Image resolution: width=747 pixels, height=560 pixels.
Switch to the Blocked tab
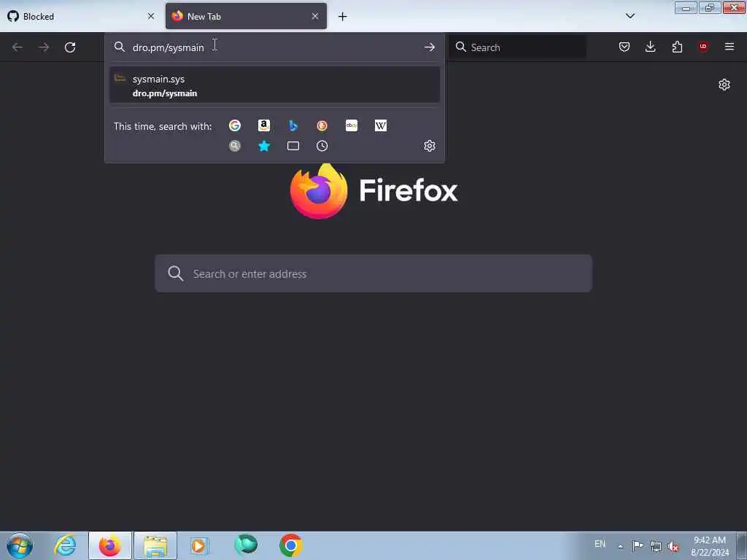(81, 16)
